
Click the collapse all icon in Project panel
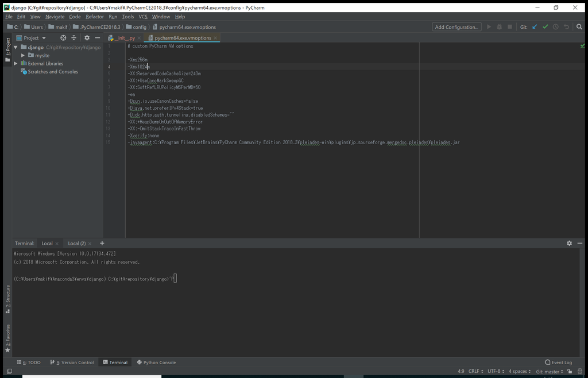(x=73, y=38)
